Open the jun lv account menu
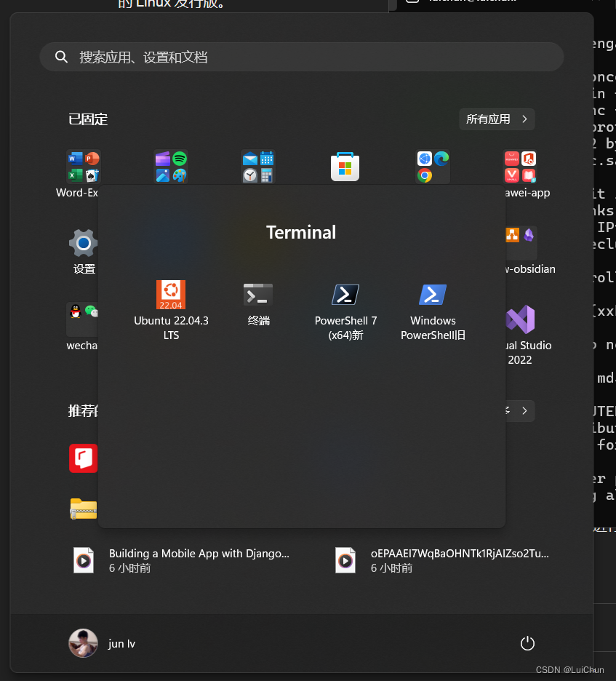 coord(103,643)
